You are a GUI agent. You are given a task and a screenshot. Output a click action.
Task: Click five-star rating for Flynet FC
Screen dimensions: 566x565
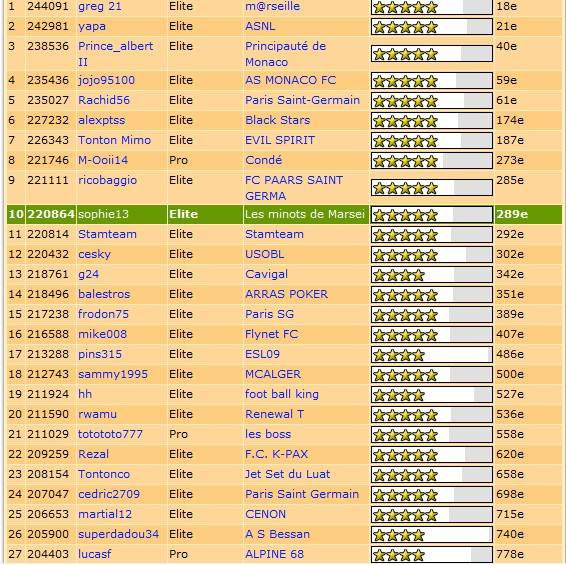(432, 335)
